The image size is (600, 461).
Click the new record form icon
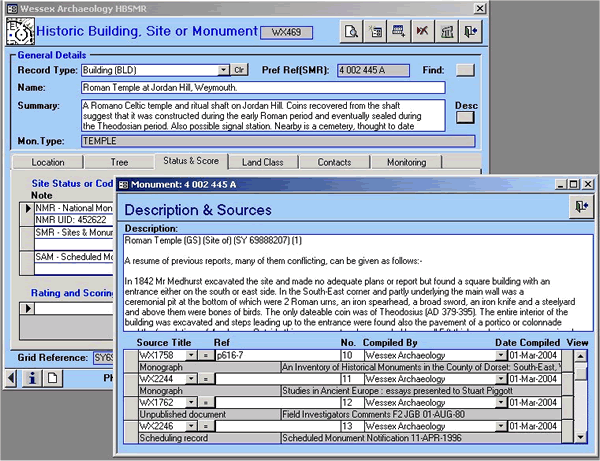coord(377,33)
